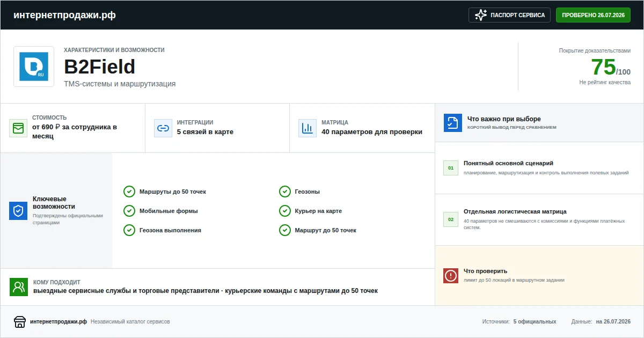Click the интернетпродажи.рф header logo text

(x=64, y=15)
